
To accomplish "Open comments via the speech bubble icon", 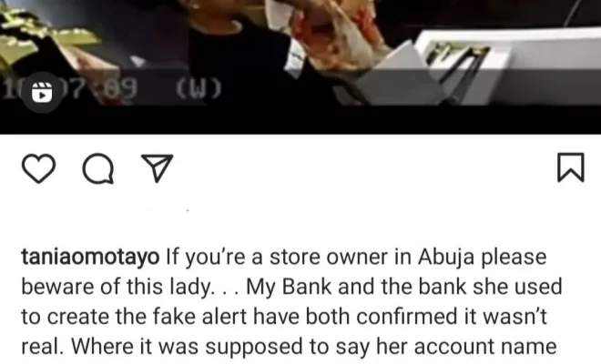I will coord(98,168).
